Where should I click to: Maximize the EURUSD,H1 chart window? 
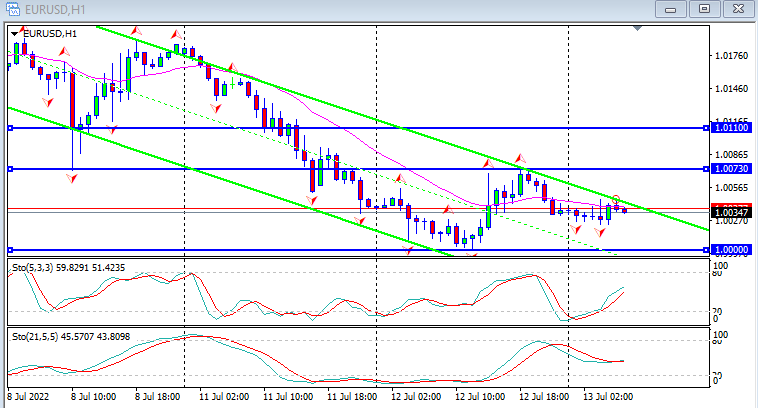[x=705, y=8]
